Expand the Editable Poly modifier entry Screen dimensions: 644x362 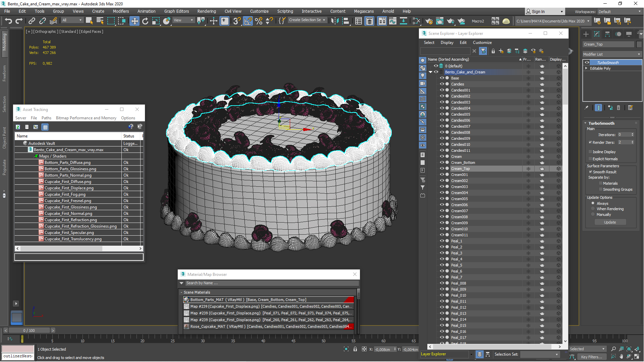point(586,68)
